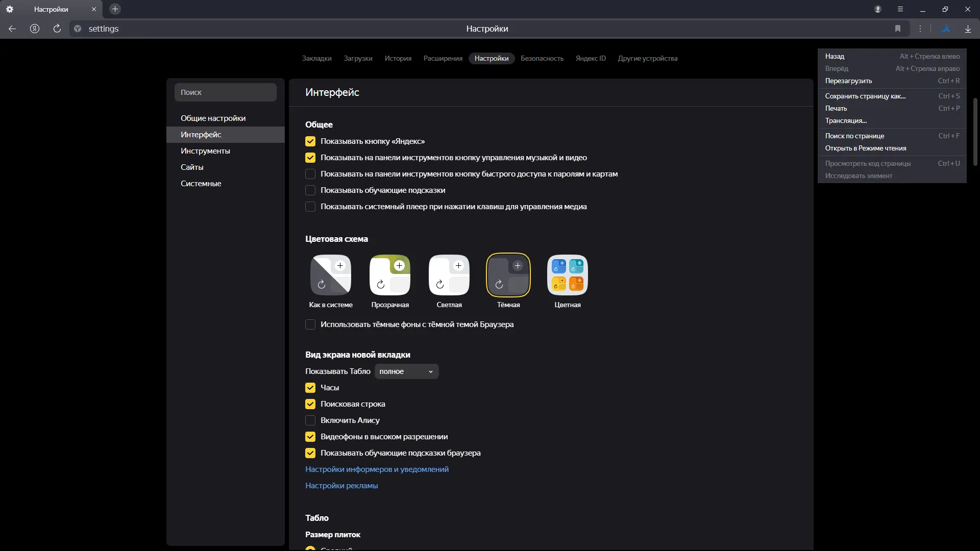Screen dimensions: 980x551
Task: Click the three-dot icon in address bar
Action: pos(920,29)
